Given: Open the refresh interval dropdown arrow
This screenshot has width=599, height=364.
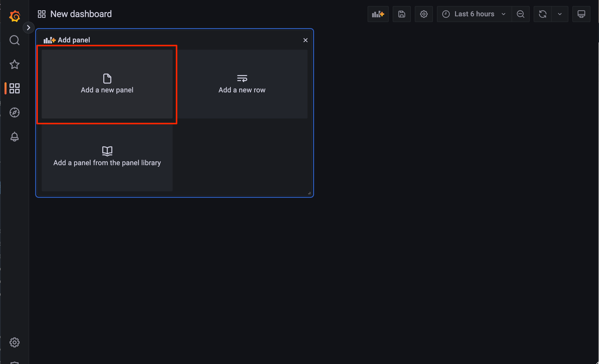Looking at the screenshot, I should [560, 14].
